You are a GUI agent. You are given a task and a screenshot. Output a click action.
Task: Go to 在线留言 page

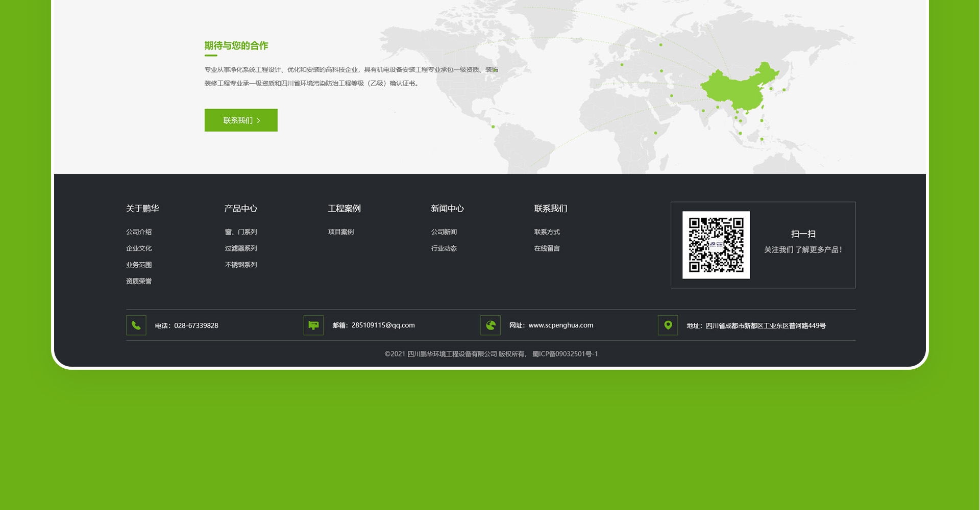pos(547,248)
